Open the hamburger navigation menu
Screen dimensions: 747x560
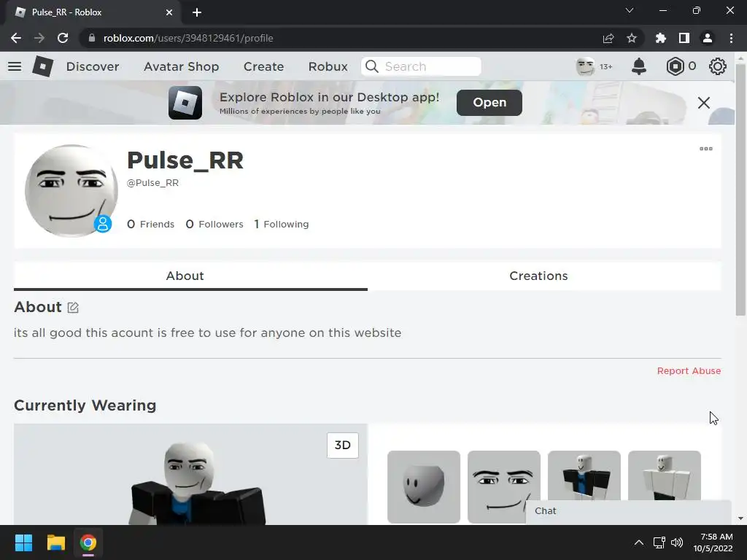(15, 66)
